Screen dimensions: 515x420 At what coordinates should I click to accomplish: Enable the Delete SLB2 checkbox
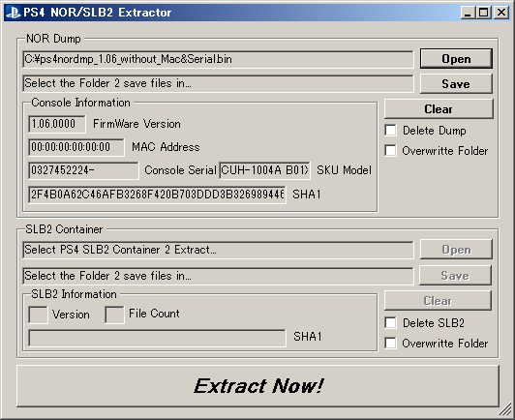click(x=390, y=323)
